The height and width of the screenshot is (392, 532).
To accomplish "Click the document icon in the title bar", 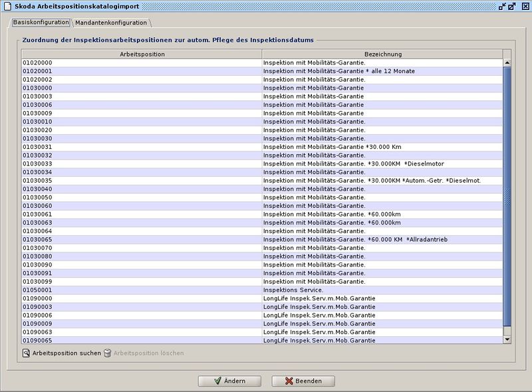I will pyautogui.click(x=7, y=6).
